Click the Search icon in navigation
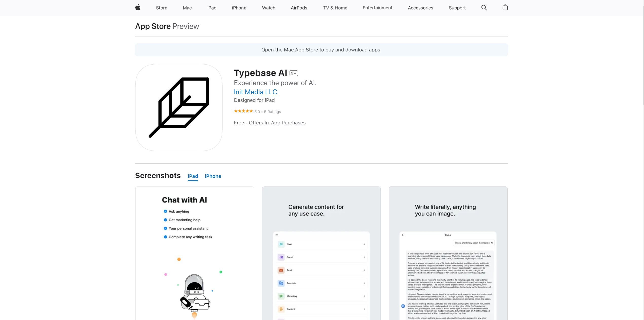 tap(484, 8)
